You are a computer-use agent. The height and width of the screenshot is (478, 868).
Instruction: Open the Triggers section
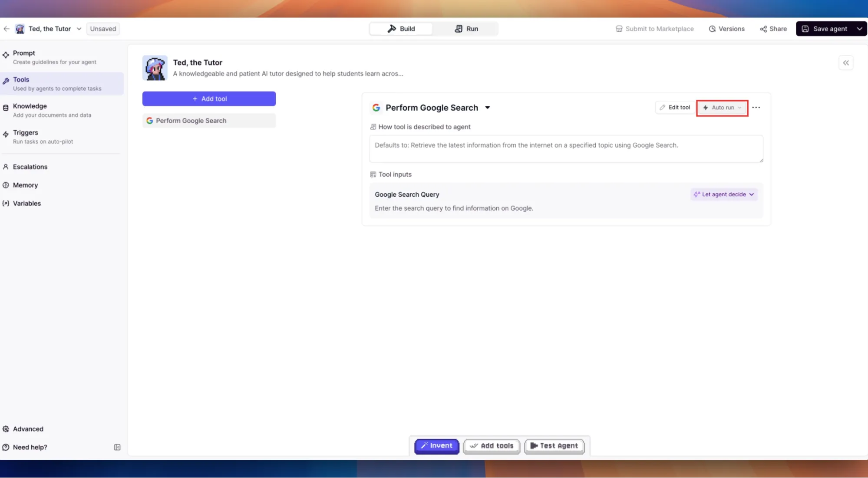tap(62, 136)
